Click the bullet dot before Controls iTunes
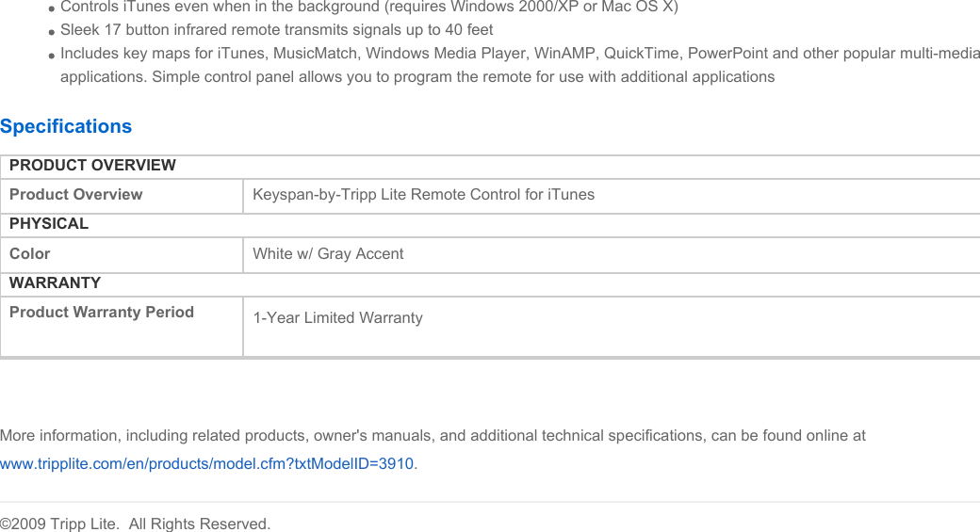This screenshot has width=980, height=532. (x=52, y=9)
